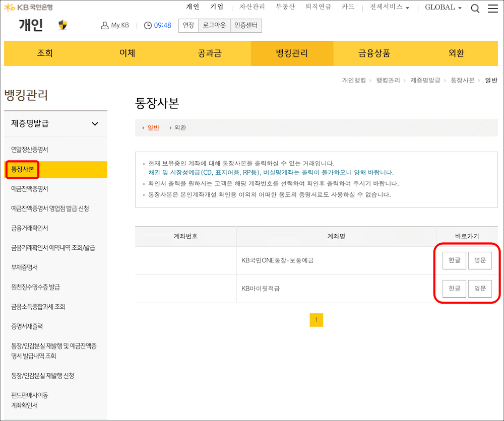Open the 외환 main tab
Viewport: 504px width, 421px height.
(x=457, y=53)
